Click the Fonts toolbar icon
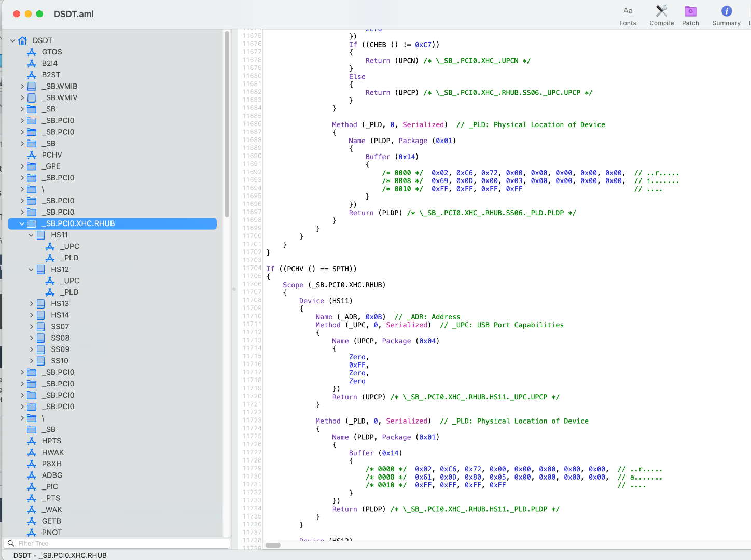 pos(628,11)
